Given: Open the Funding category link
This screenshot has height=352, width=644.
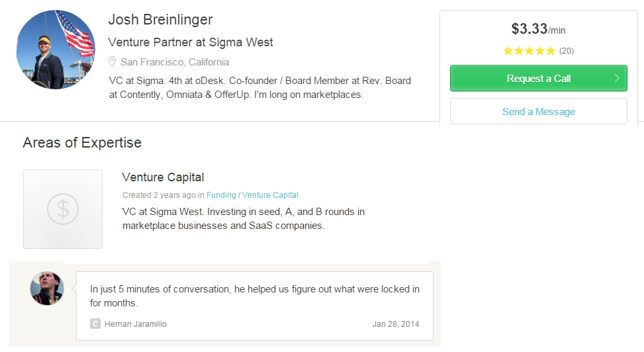Looking at the screenshot, I should (221, 195).
